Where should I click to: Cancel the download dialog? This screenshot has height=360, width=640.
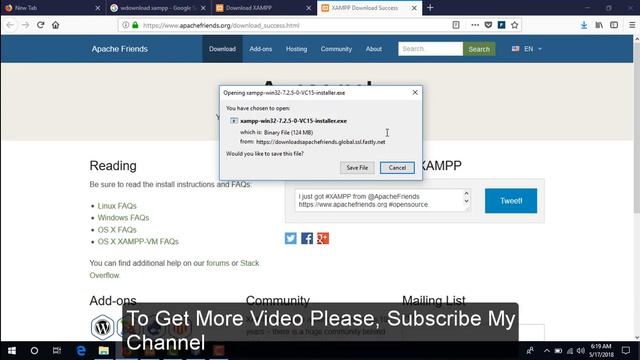[x=397, y=167]
